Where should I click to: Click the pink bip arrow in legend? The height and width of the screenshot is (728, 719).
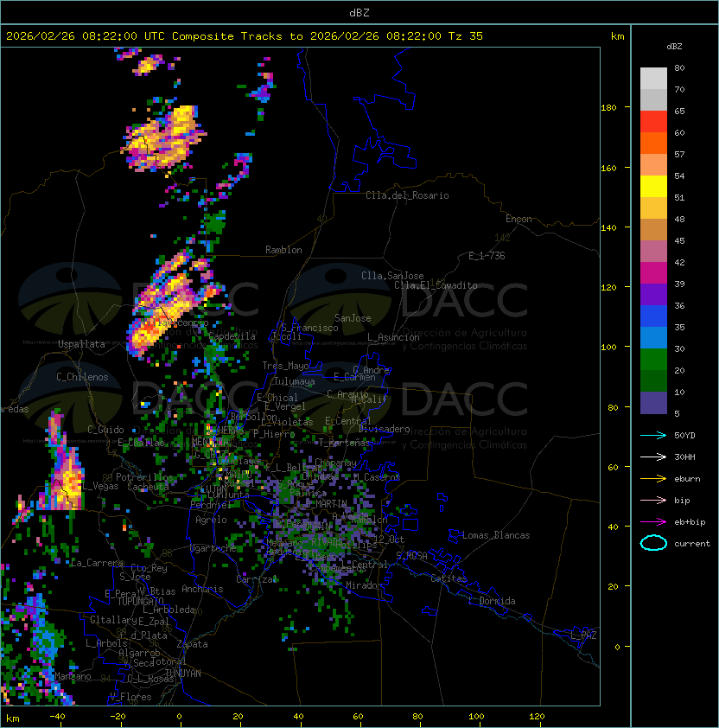click(x=653, y=500)
